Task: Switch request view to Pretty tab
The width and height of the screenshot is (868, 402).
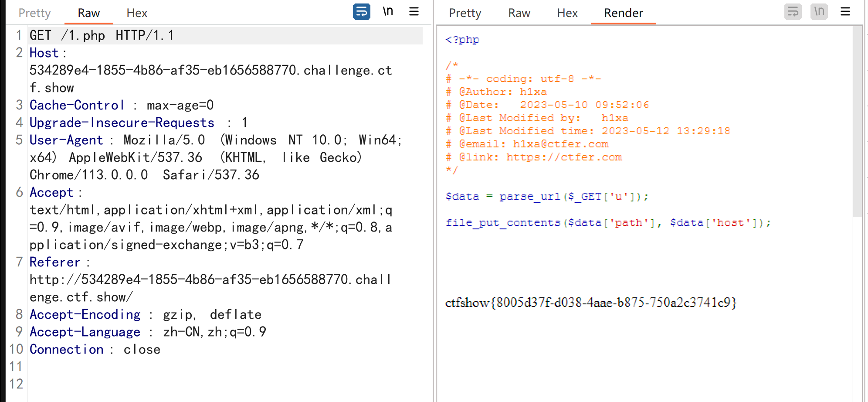Action: coord(35,13)
